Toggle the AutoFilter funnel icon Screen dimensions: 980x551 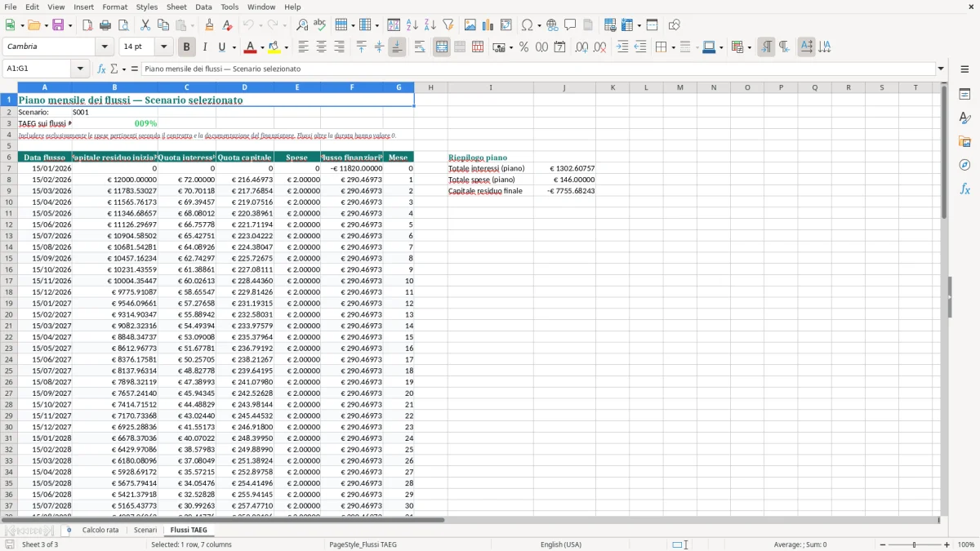[x=448, y=25]
